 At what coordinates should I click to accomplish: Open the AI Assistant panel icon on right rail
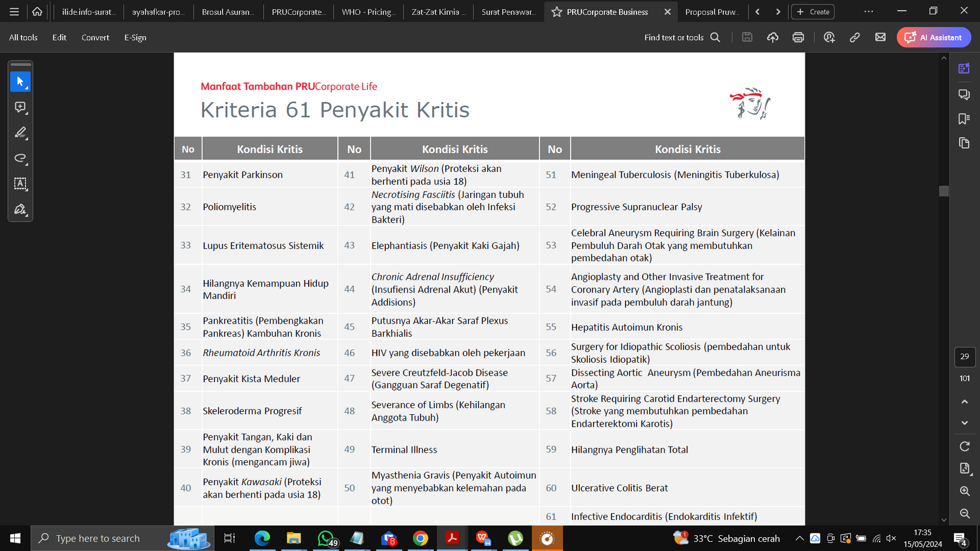point(964,69)
